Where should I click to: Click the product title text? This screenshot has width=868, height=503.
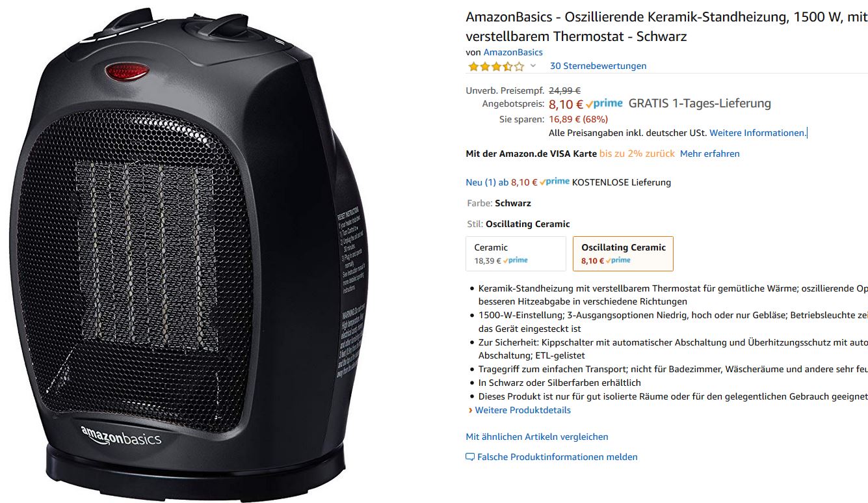(x=666, y=27)
